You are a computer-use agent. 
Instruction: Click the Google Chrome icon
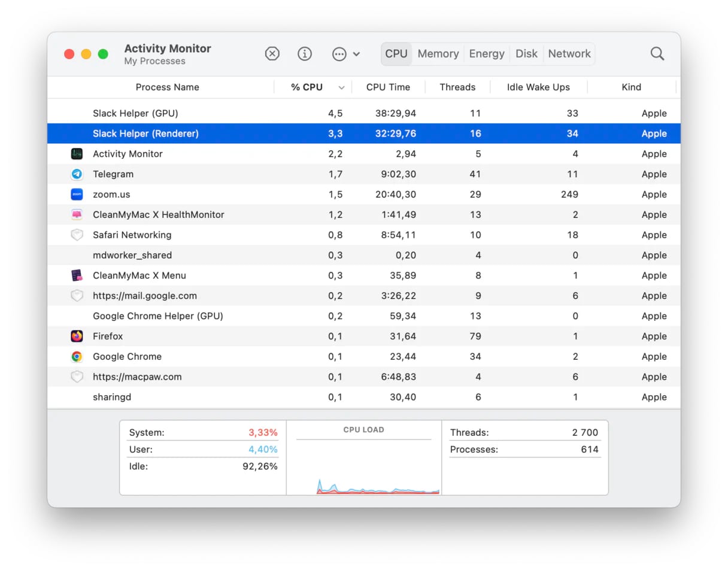click(x=77, y=357)
